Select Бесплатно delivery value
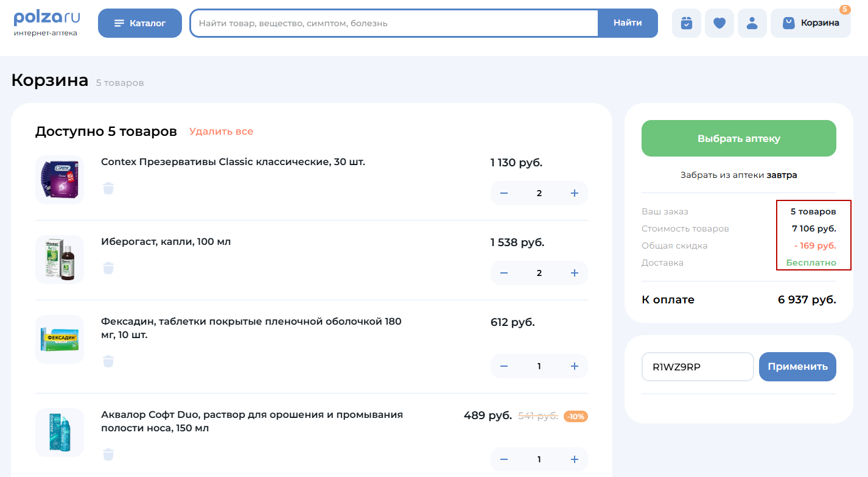The image size is (868, 477). pos(811,263)
